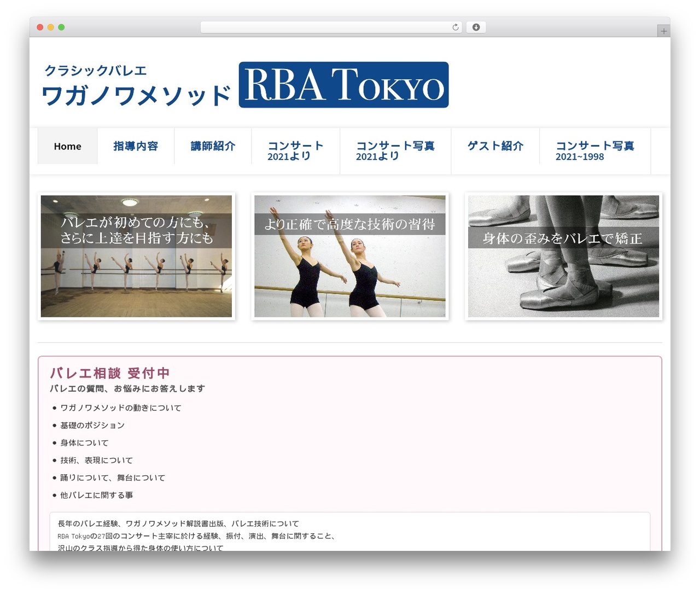Screen dimensions: 700x593
Task: Click the browser address bar
Action: pyautogui.click(x=331, y=27)
